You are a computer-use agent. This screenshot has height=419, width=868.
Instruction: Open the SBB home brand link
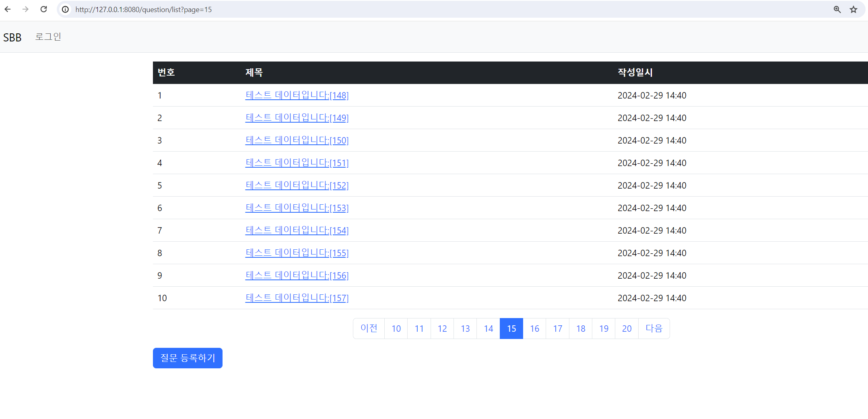point(12,37)
